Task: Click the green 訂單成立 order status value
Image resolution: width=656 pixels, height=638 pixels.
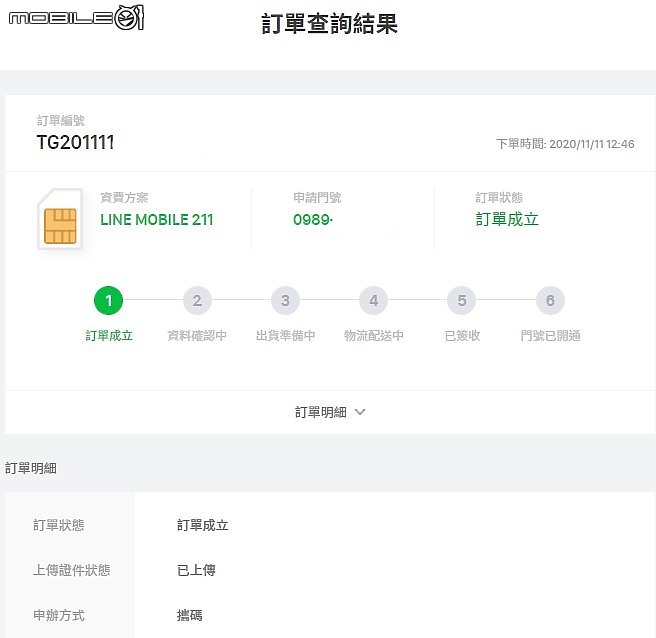Action: 507,219
